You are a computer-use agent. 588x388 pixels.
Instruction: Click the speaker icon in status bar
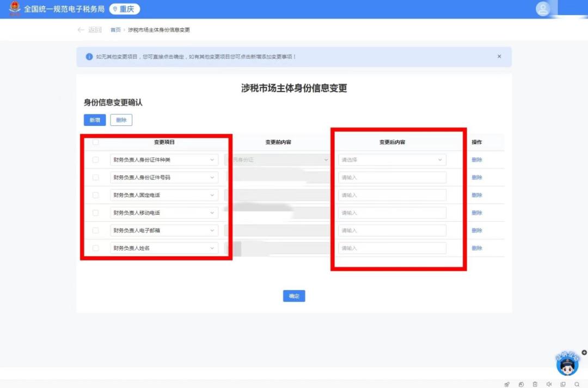pyautogui.click(x=549, y=384)
